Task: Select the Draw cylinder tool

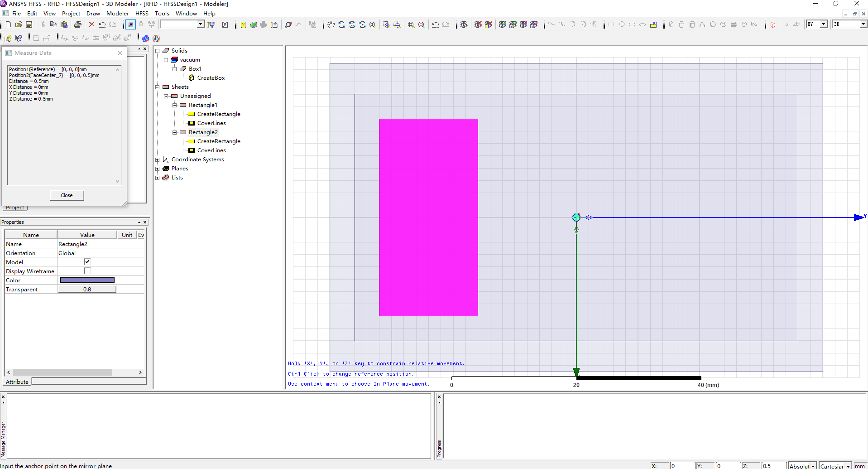Action: click(681, 24)
